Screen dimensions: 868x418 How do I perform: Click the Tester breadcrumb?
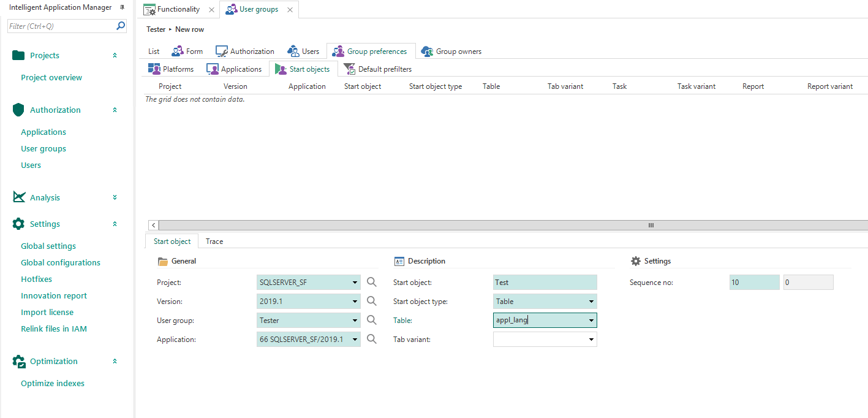156,29
